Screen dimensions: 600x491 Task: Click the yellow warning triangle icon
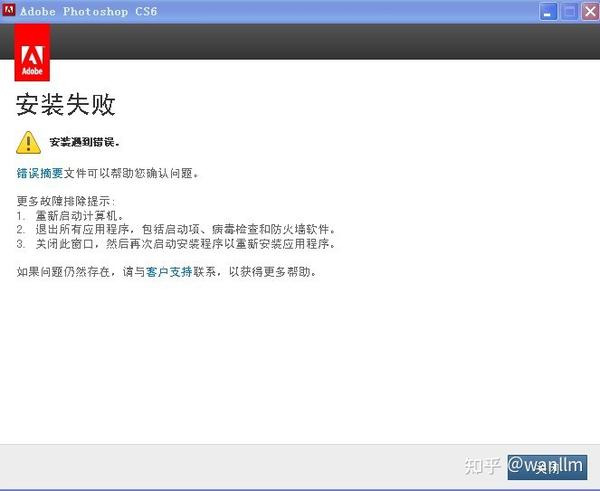pyautogui.click(x=28, y=142)
